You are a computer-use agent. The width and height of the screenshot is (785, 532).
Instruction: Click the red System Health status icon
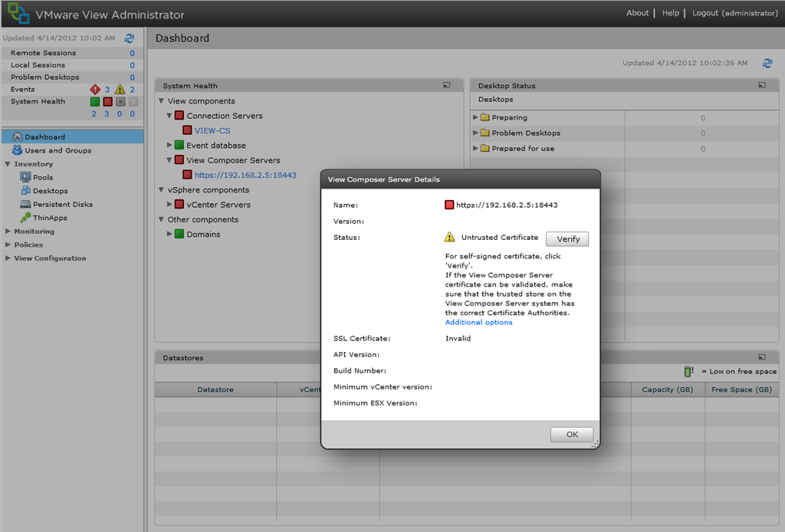107,102
